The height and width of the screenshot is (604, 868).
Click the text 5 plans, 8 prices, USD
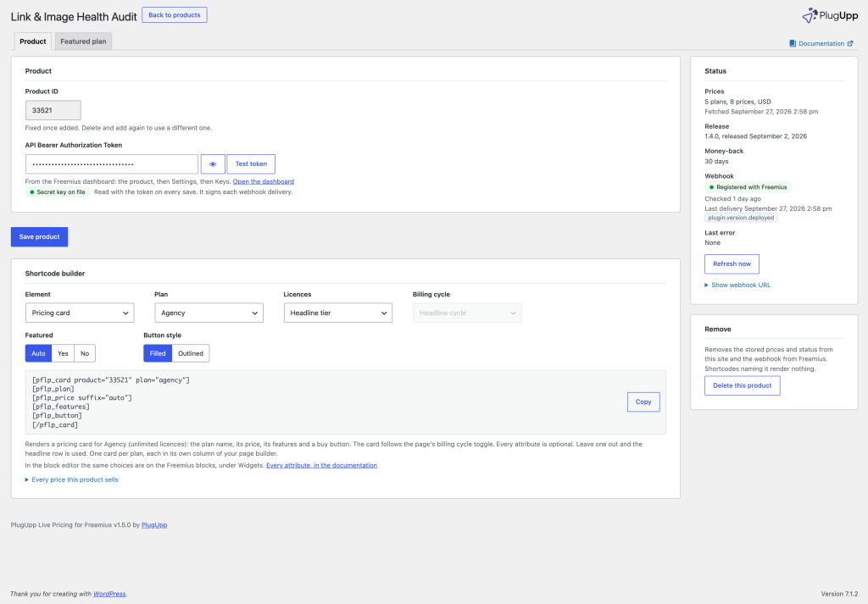click(x=738, y=102)
